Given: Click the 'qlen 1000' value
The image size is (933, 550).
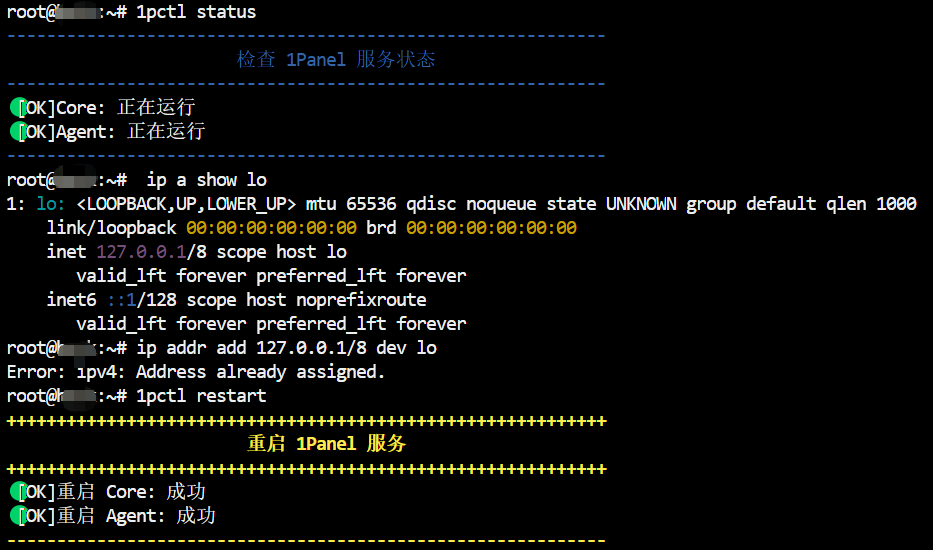Looking at the screenshot, I should [871, 204].
